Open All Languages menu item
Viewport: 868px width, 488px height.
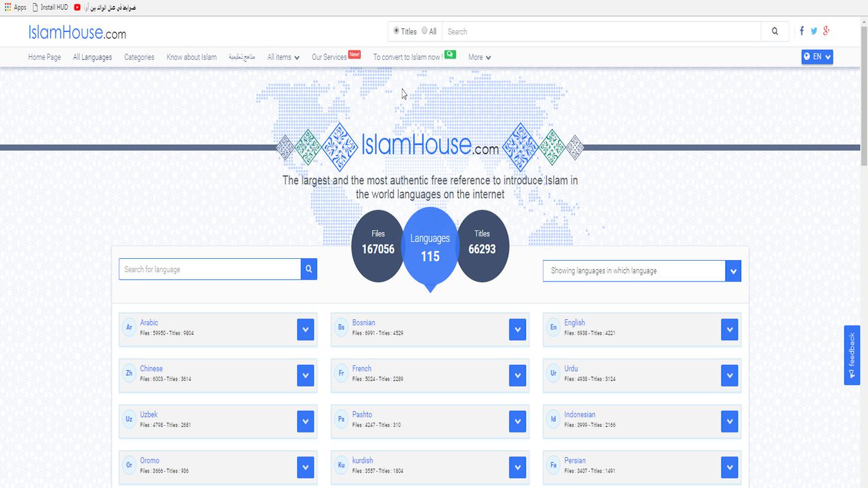click(92, 57)
